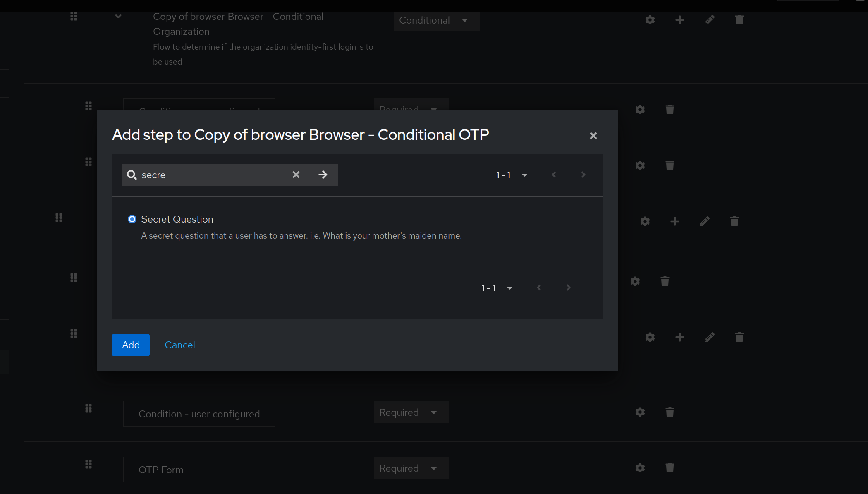The image size is (868, 494).
Task: Click the settings gear icon top-right
Action: tap(650, 20)
